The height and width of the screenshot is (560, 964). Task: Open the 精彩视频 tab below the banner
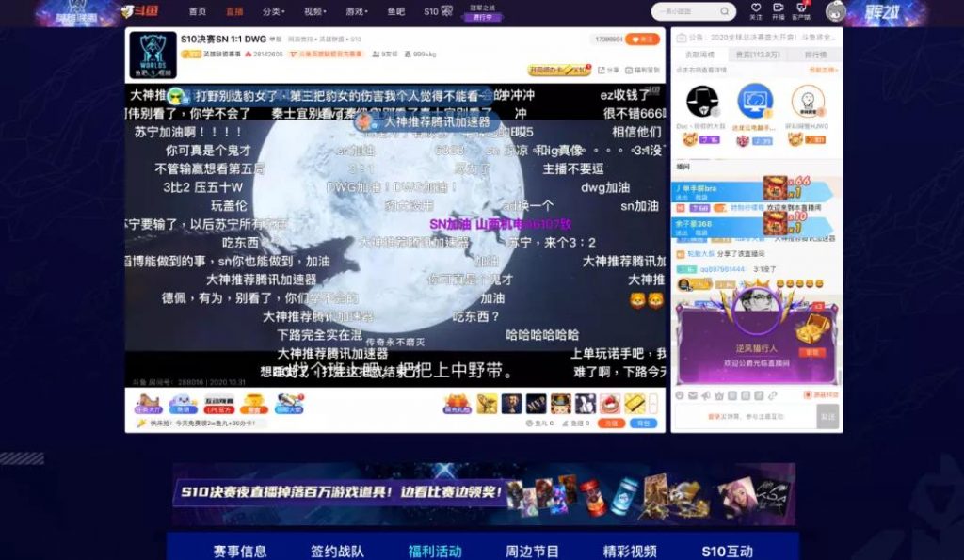coord(630,552)
